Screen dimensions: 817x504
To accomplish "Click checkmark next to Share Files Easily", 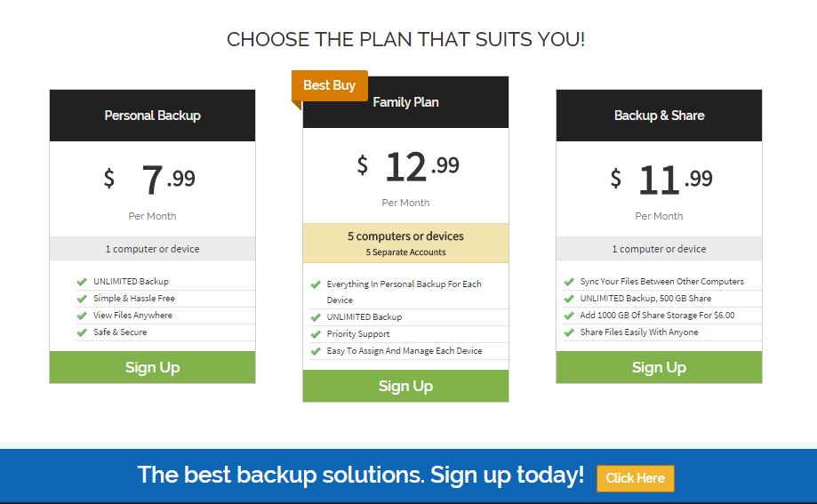I will (569, 332).
